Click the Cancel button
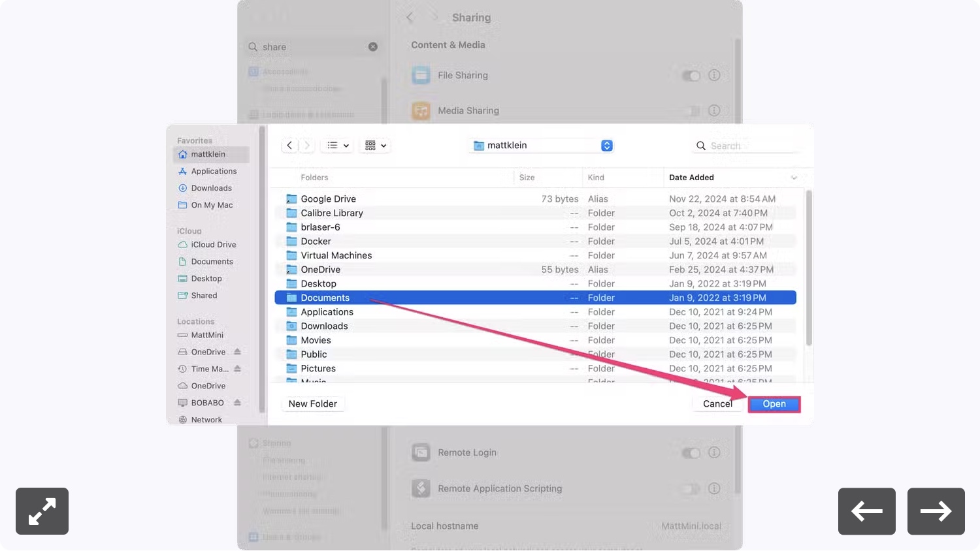This screenshot has height=551, width=980. coord(717,404)
